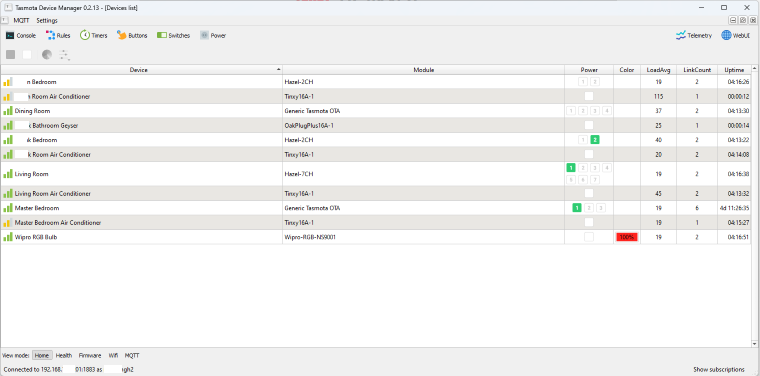Viewport: 760px width, 376px height.
Task: Toggle relay 4 of Dining Room
Action: coord(606,111)
